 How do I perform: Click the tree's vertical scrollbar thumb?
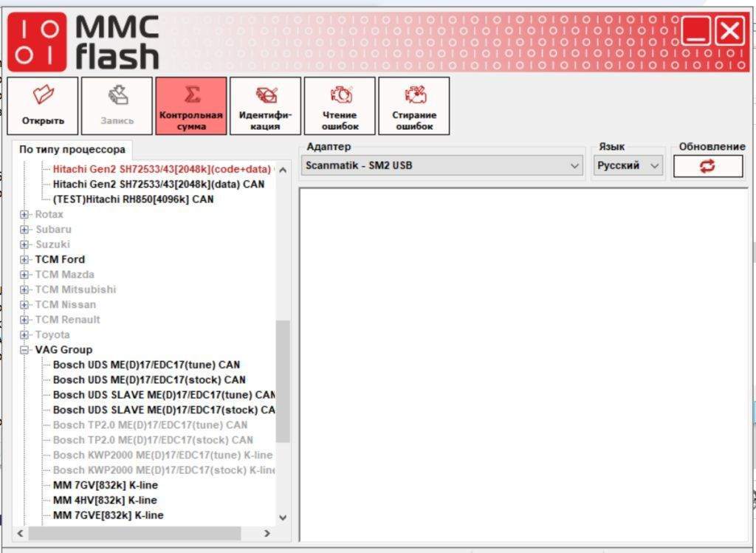click(x=283, y=382)
